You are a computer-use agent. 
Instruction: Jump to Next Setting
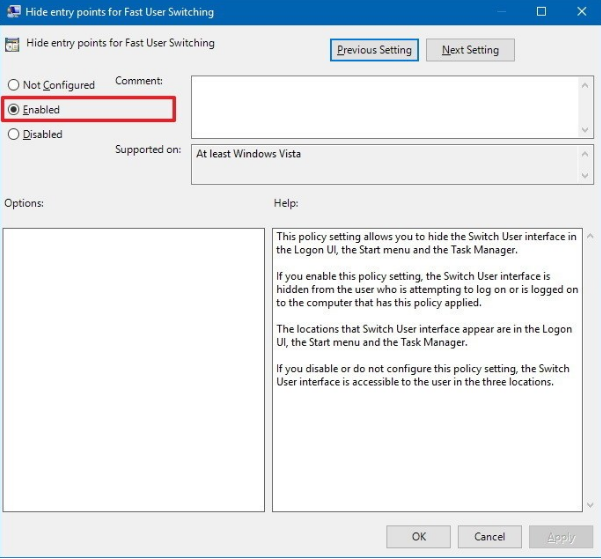[x=469, y=50]
